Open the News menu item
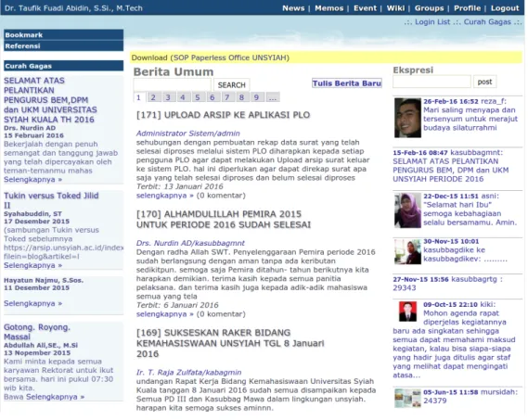The image size is (528, 420). (x=293, y=8)
